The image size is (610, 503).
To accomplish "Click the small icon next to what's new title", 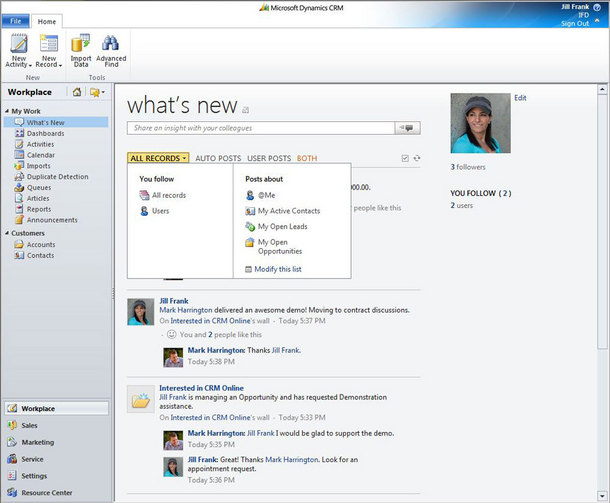I will pyautogui.click(x=245, y=110).
